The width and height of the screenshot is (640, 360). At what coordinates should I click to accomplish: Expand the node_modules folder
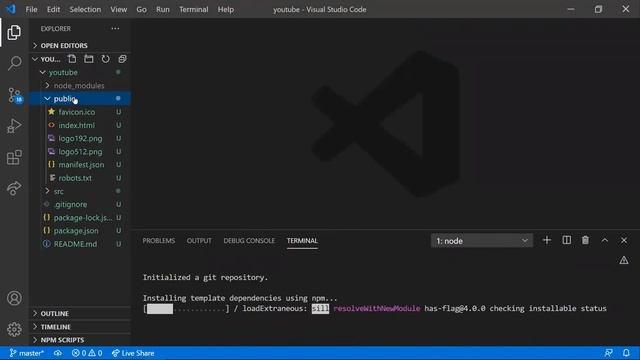[x=80, y=85]
